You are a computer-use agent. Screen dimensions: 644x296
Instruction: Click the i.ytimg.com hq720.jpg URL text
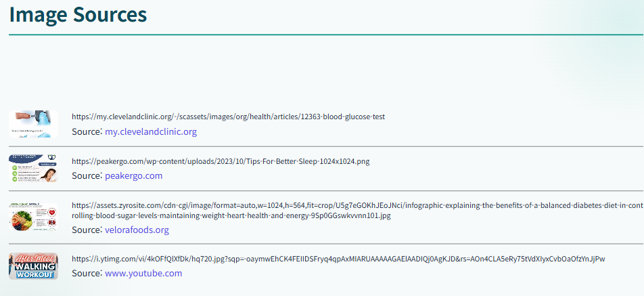pos(338,259)
